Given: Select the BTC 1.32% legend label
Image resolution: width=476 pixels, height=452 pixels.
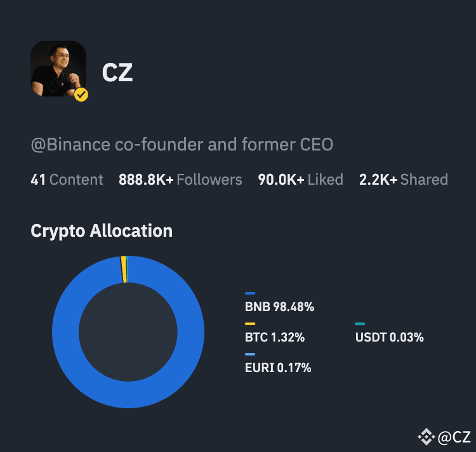Looking at the screenshot, I should [275, 337].
